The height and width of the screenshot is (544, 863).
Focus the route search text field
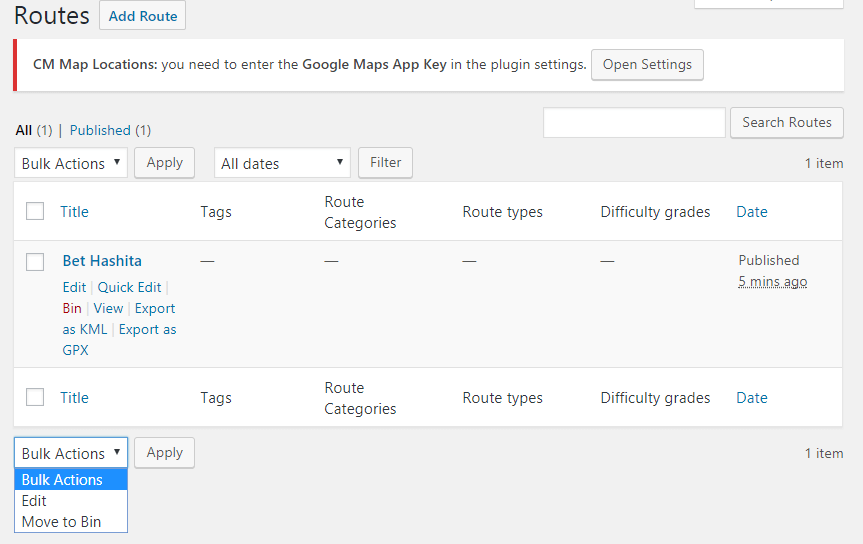(633, 123)
